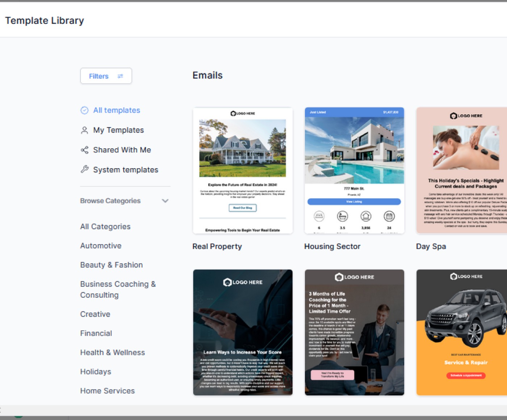Select the Financial category

click(96, 333)
